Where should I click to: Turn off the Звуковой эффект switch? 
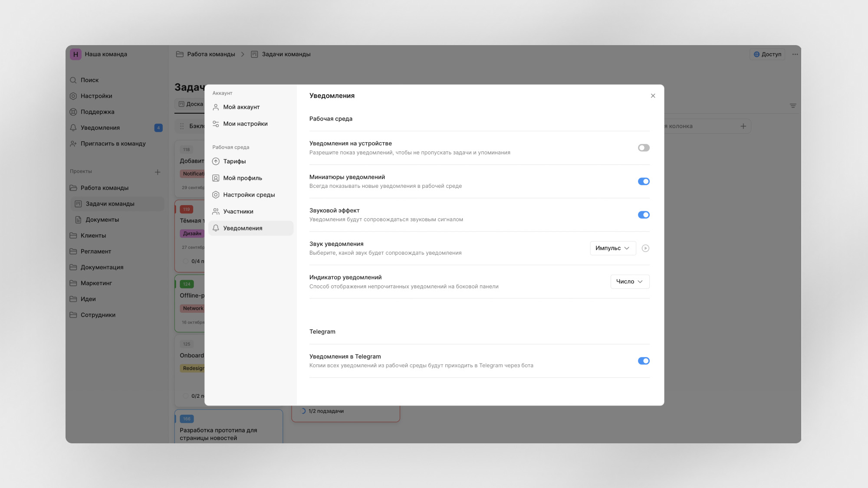644,215
